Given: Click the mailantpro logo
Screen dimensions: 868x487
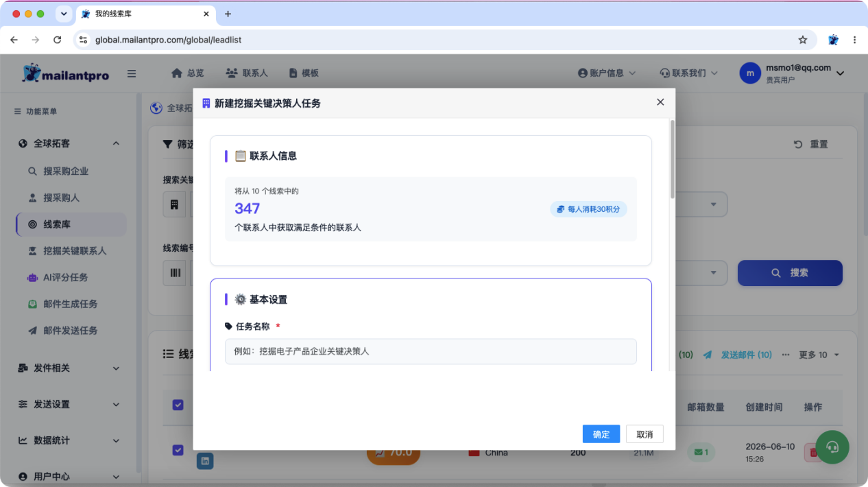Looking at the screenshot, I should pos(66,73).
